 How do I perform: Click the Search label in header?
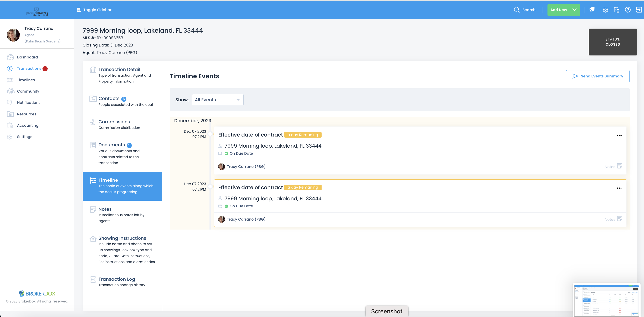point(529,10)
